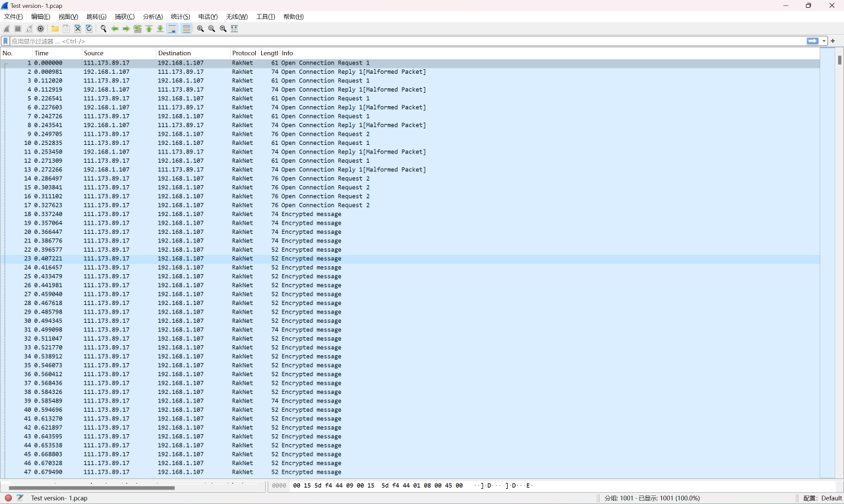Apply the display filter arrow button
This screenshot has width=844, height=504.
coord(812,41)
